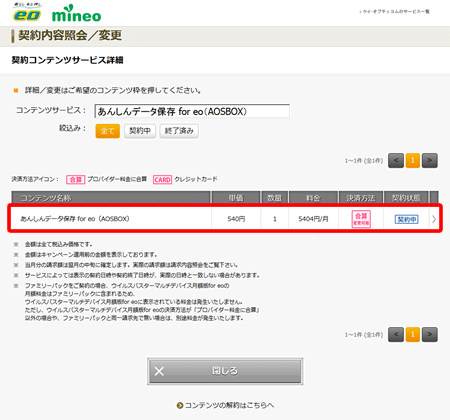This screenshot has width=450, height=420.
Task: Click the 料金 column header
Action: [x=313, y=198]
